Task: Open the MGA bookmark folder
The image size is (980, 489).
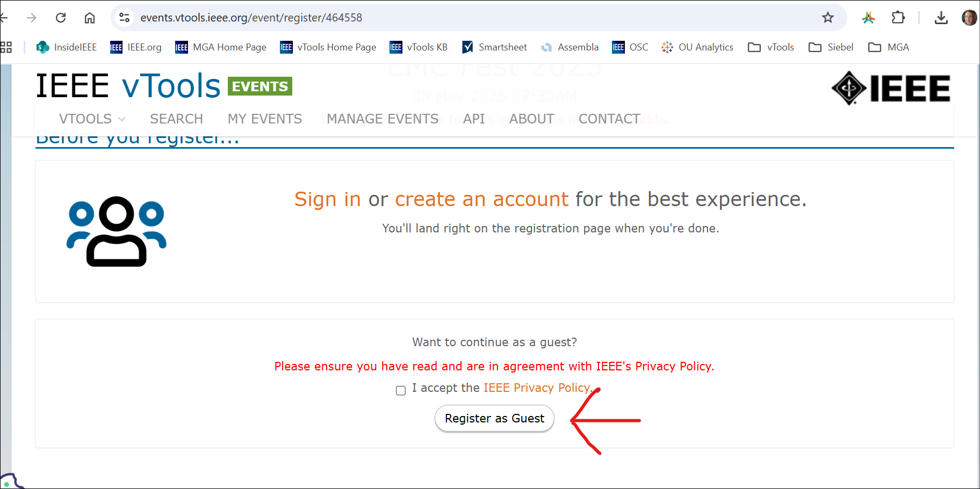Action: coord(889,47)
